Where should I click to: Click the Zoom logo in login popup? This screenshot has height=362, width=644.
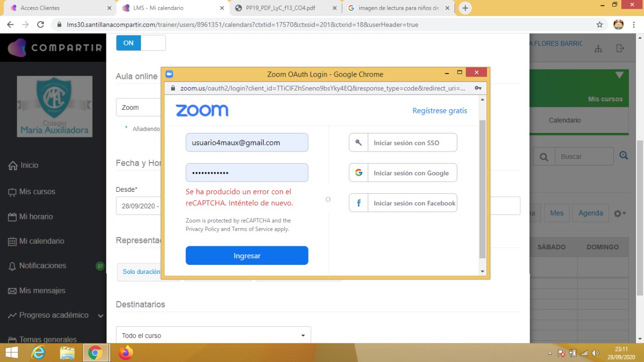pos(202,110)
